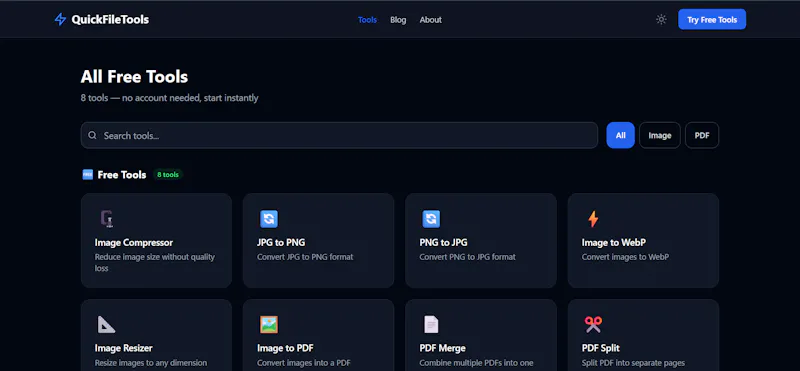Open the Blog nav item

(x=398, y=20)
